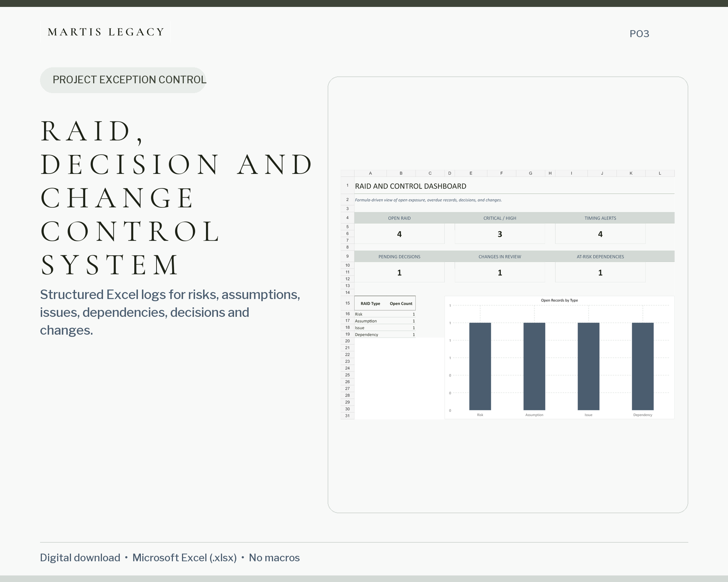This screenshot has width=728, height=582.
Task: Click the RAID AND CONTROL DASHBOARD title cell
Action: click(x=410, y=186)
